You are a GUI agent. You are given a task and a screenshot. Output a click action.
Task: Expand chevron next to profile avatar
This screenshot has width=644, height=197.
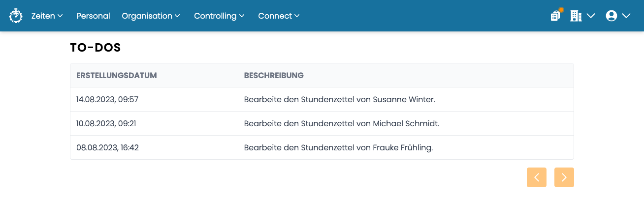click(626, 16)
